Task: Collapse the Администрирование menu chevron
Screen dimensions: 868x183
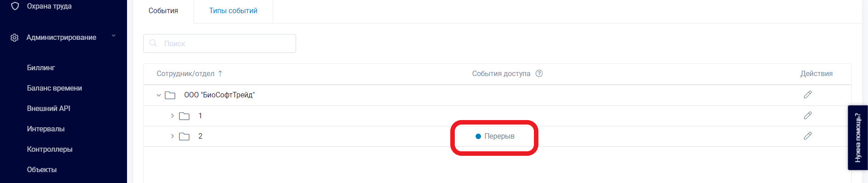Action: click(x=113, y=36)
